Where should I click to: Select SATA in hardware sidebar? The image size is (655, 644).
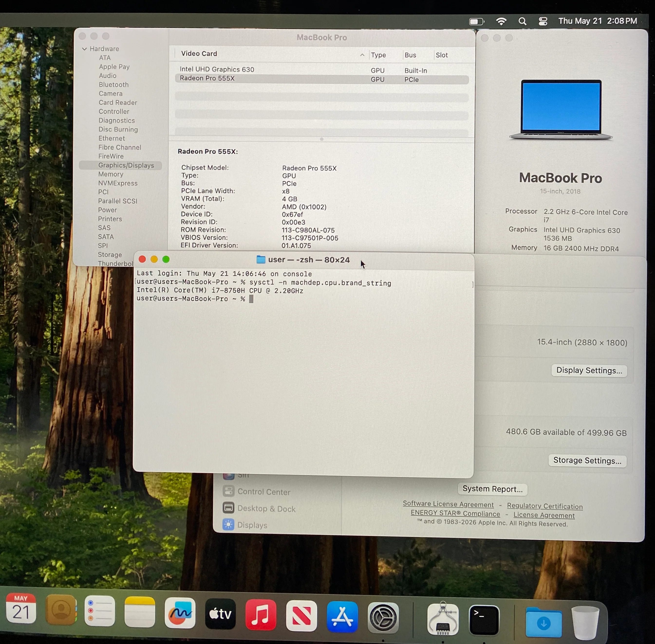tap(106, 237)
